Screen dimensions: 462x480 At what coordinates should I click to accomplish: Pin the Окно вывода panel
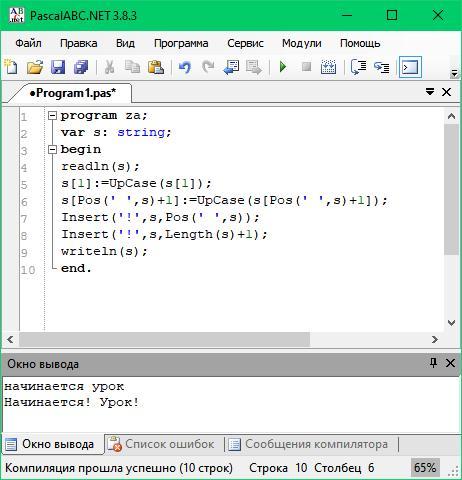[433, 363]
